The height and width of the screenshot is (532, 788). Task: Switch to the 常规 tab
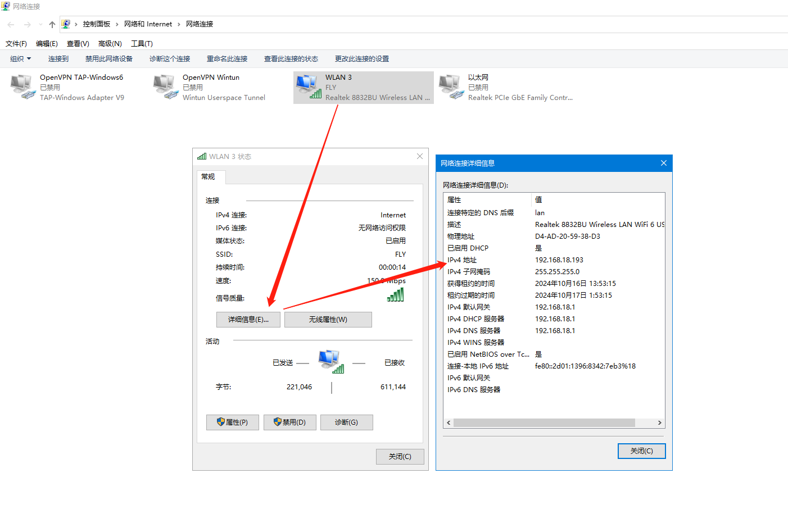[x=209, y=177]
